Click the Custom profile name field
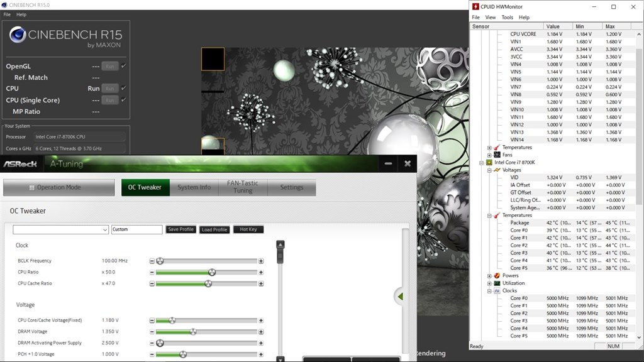Viewport: 644px width, 362px height. point(136,229)
